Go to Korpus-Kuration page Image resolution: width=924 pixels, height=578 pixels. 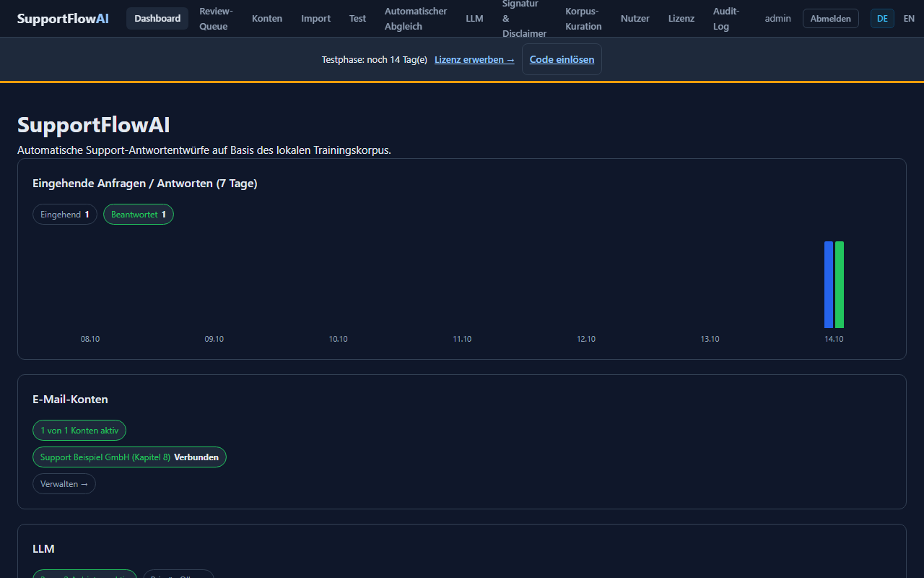pos(583,19)
